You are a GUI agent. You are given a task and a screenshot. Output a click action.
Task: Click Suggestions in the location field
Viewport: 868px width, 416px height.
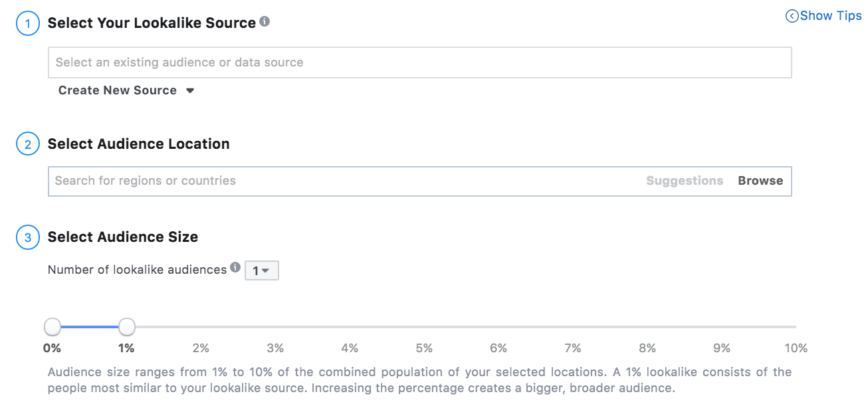click(x=685, y=181)
